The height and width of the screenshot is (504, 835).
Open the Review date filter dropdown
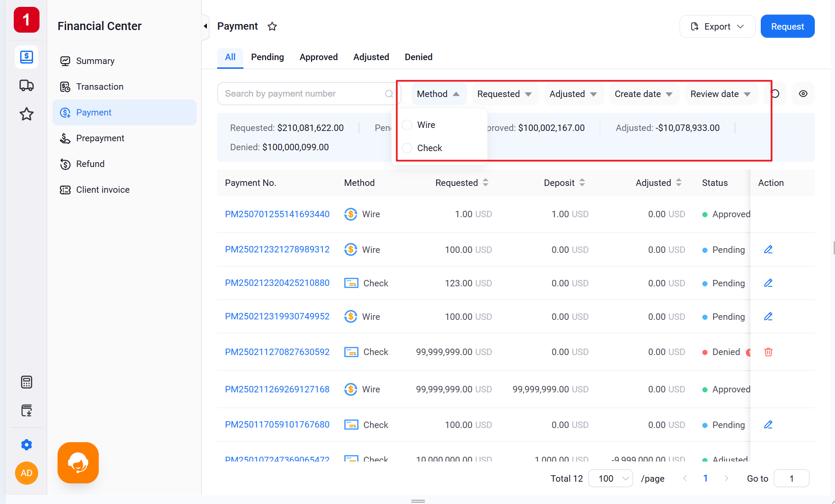(x=721, y=94)
